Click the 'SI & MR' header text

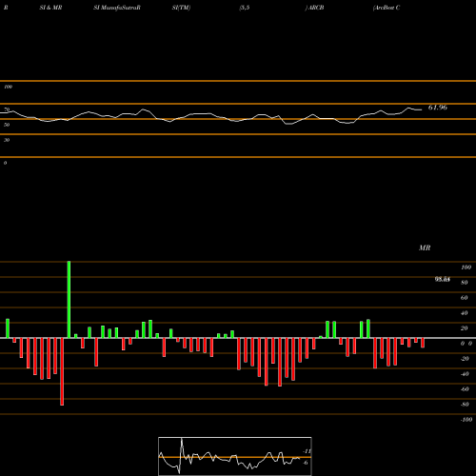pos(50,8)
